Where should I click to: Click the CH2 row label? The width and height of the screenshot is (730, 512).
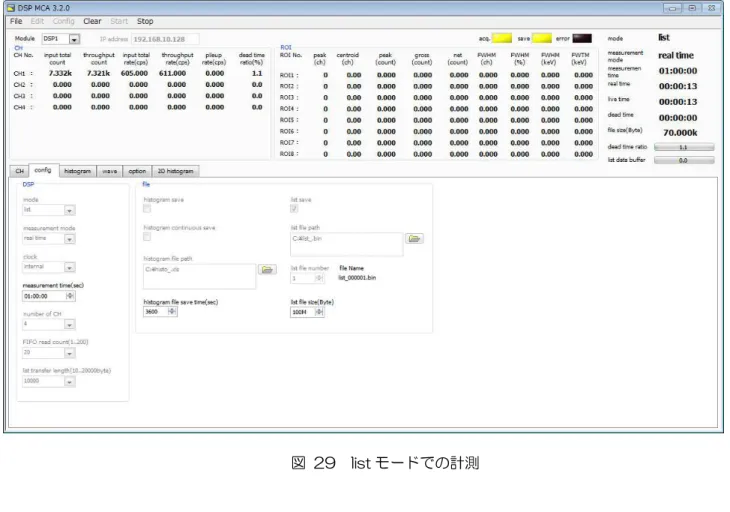(x=23, y=85)
